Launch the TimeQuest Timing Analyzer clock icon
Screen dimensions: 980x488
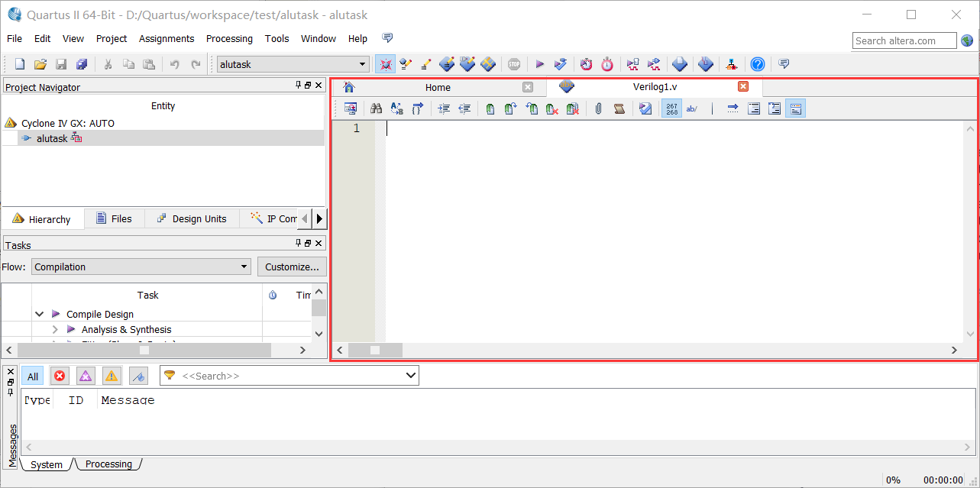606,64
